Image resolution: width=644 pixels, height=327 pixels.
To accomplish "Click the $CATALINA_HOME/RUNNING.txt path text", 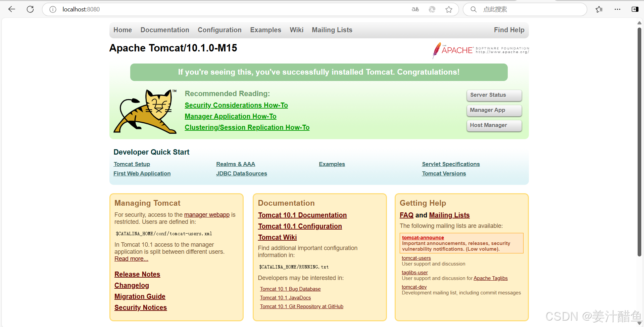I will pos(294,267).
